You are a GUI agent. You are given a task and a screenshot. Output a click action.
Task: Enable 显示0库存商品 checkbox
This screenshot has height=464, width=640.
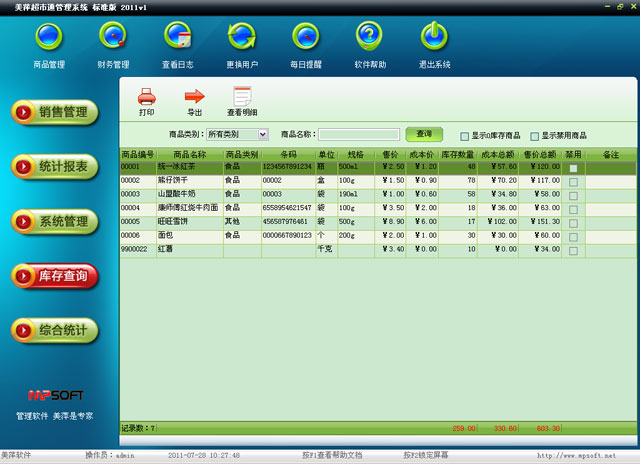pos(464,135)
